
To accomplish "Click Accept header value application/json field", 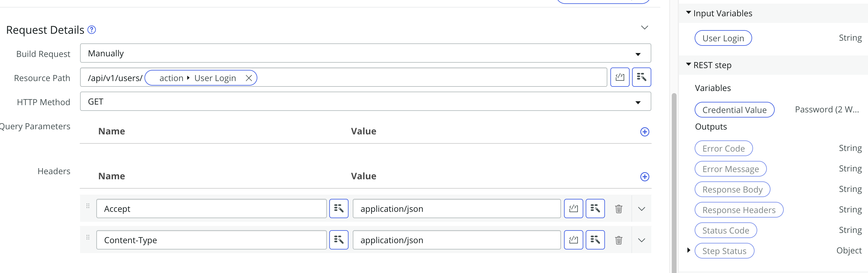I will click(x=457, y=209).
